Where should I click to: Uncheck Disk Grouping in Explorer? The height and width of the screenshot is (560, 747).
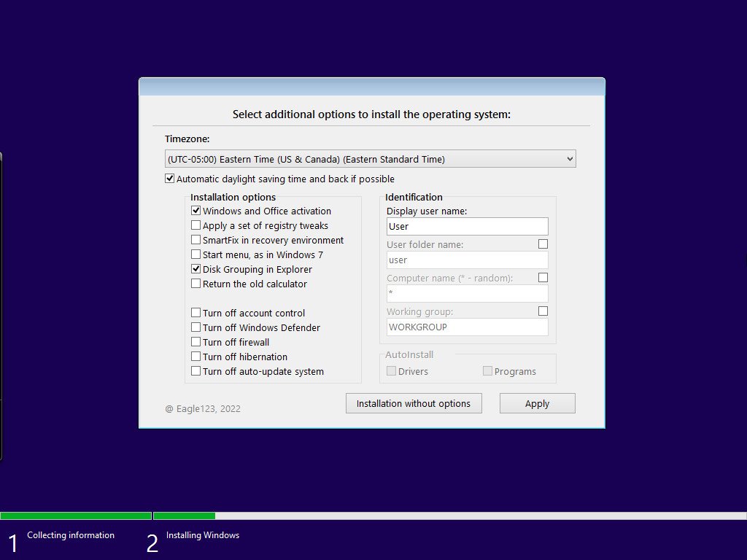(196, 268)
